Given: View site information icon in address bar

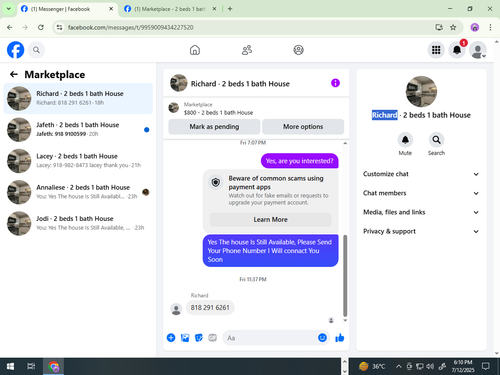Looking at the screenshot, I should point(60,27).
